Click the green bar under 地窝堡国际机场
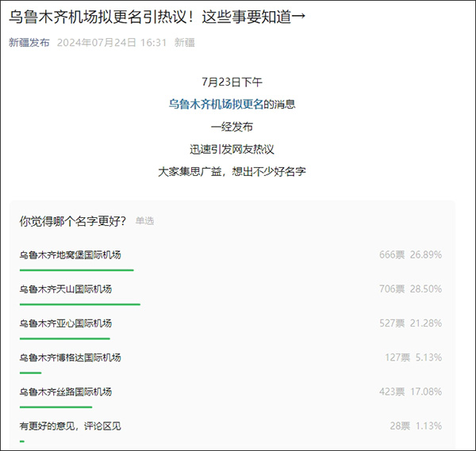 point(76,269)
